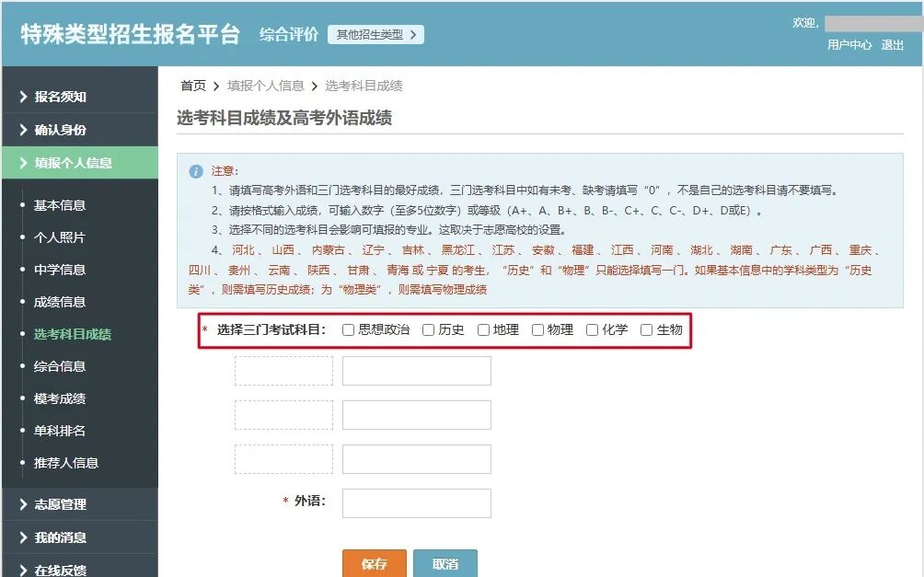Click the 选考科目成绩 breadcrumb text
The image size is (924, 577).
(x=364, y=87)
